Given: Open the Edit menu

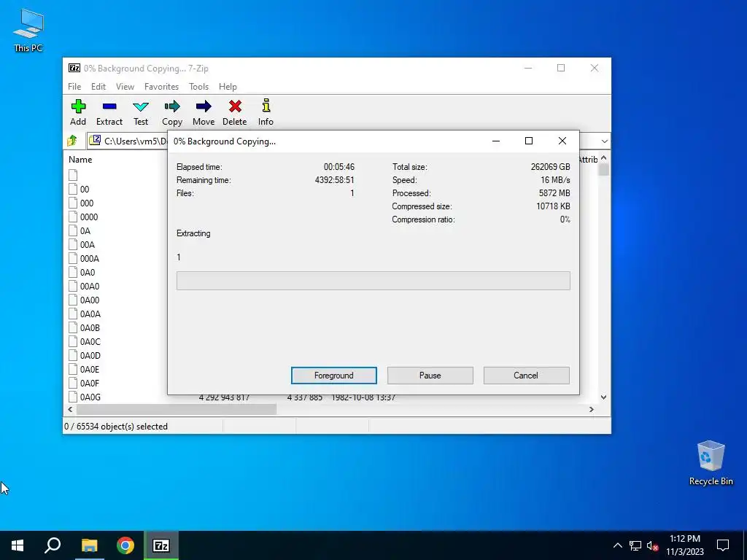Looking at the screenshot, I should coord(98,87).
